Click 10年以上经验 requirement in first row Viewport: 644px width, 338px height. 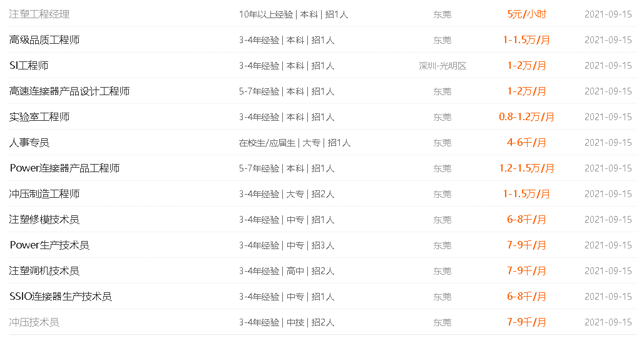pos(266,14)
